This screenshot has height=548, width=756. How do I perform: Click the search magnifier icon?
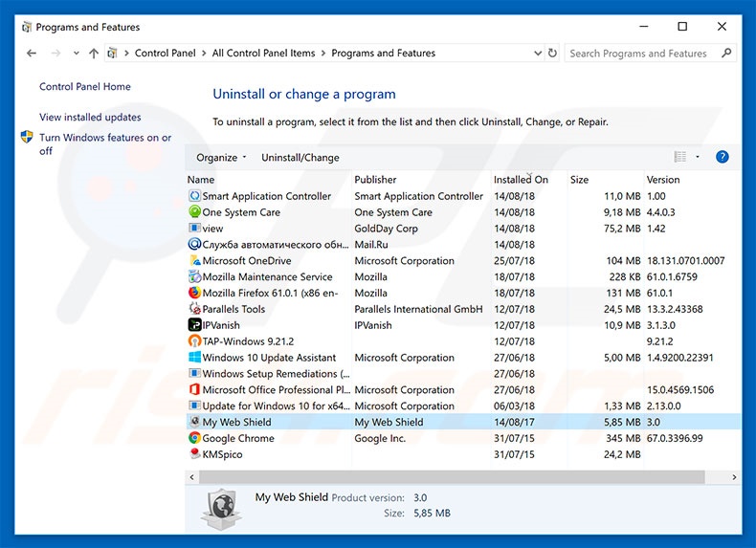(726, 53)
